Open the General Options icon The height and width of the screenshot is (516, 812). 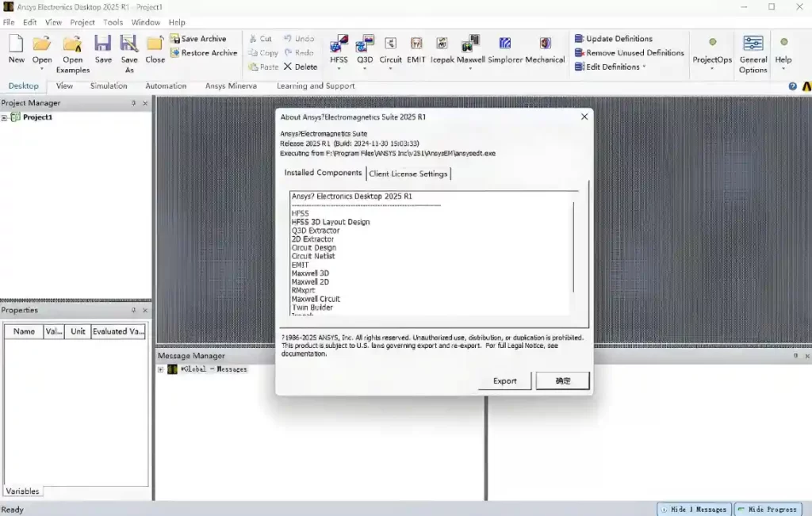(753, 44)
